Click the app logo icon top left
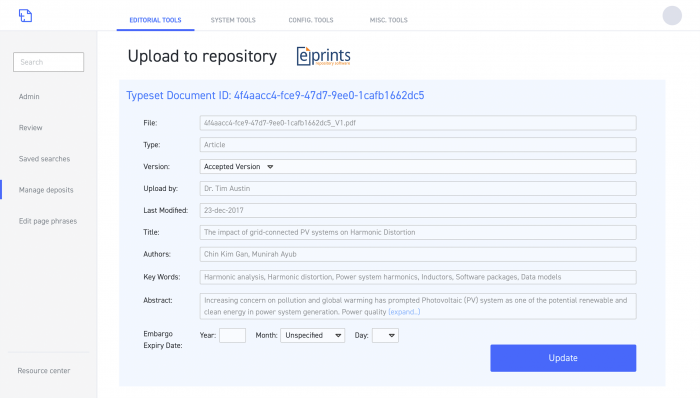 pyautogui.click(x=25, y=16)
